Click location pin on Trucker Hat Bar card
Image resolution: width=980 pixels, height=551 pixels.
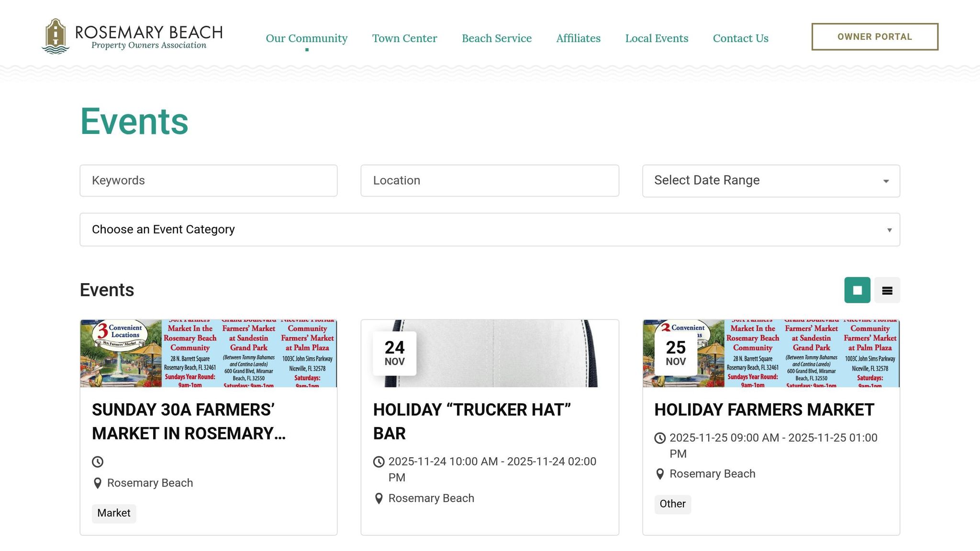(x=379, y=498)
